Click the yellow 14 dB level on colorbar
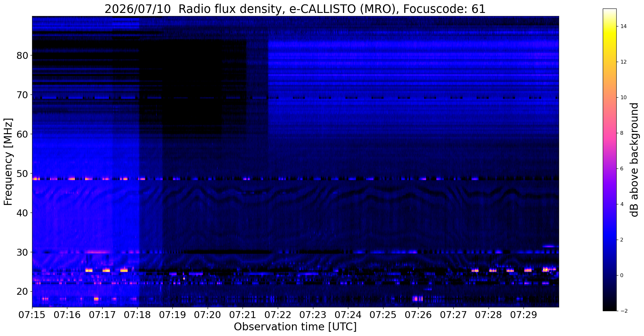 pos(609,26)
